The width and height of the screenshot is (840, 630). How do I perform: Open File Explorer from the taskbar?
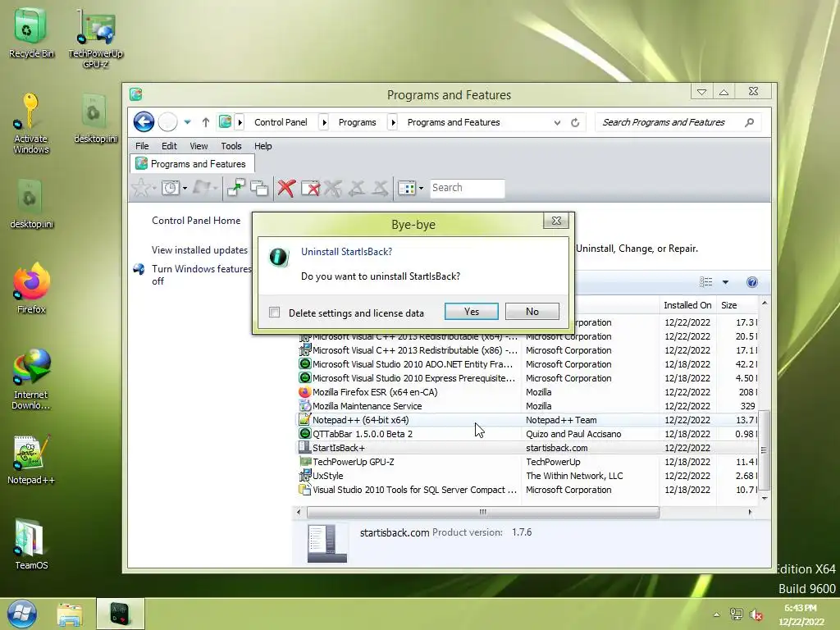(70, 614)
